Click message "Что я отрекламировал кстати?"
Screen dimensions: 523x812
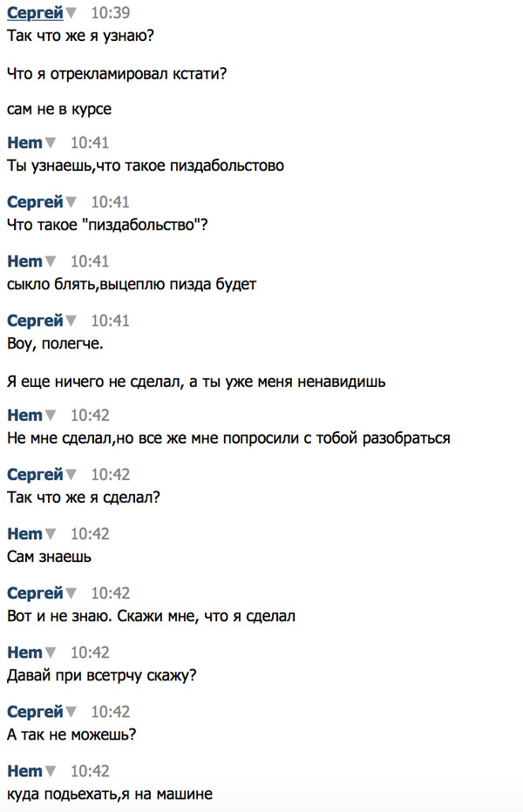point(117,75)
